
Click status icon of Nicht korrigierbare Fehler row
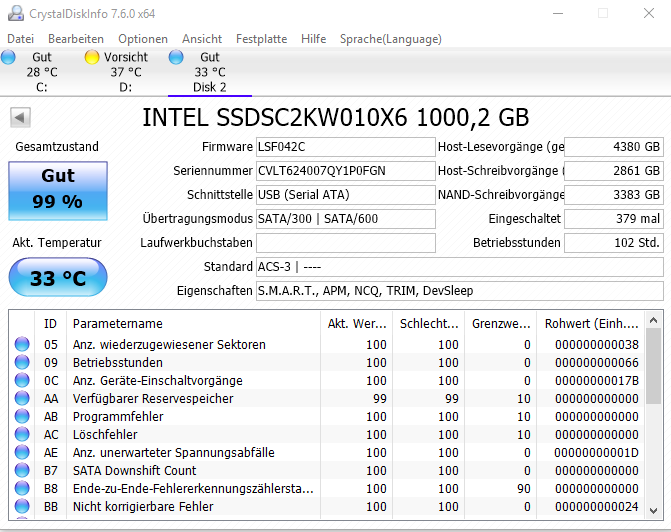(x=22, y=506)
